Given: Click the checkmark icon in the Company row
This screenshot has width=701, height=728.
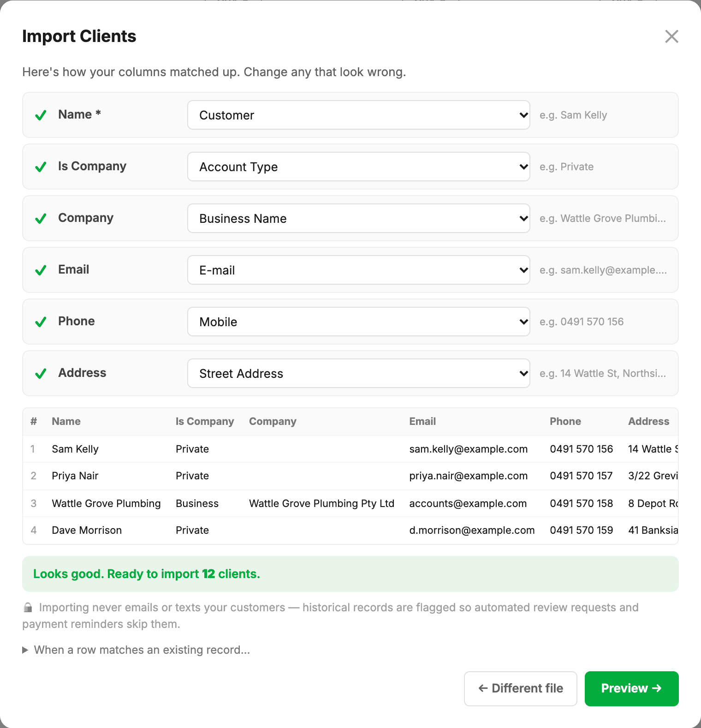Looking at the screenshot, I should coord(41,218).
